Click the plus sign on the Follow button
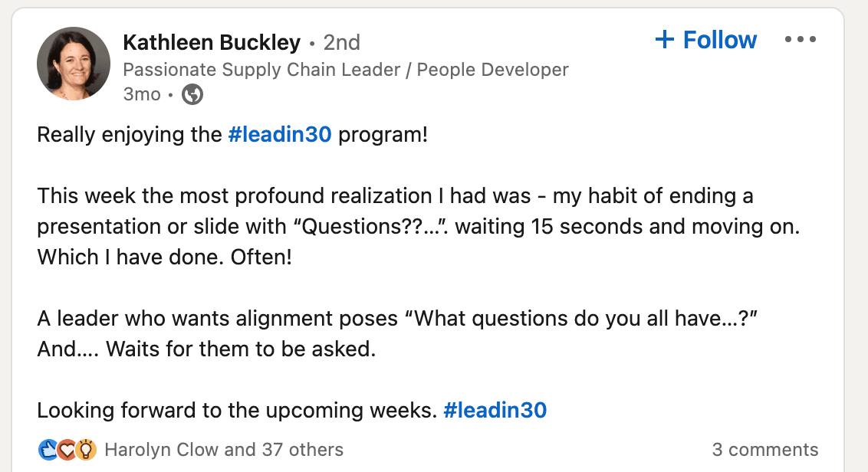The image size is (868, 472). coord(664,40)
